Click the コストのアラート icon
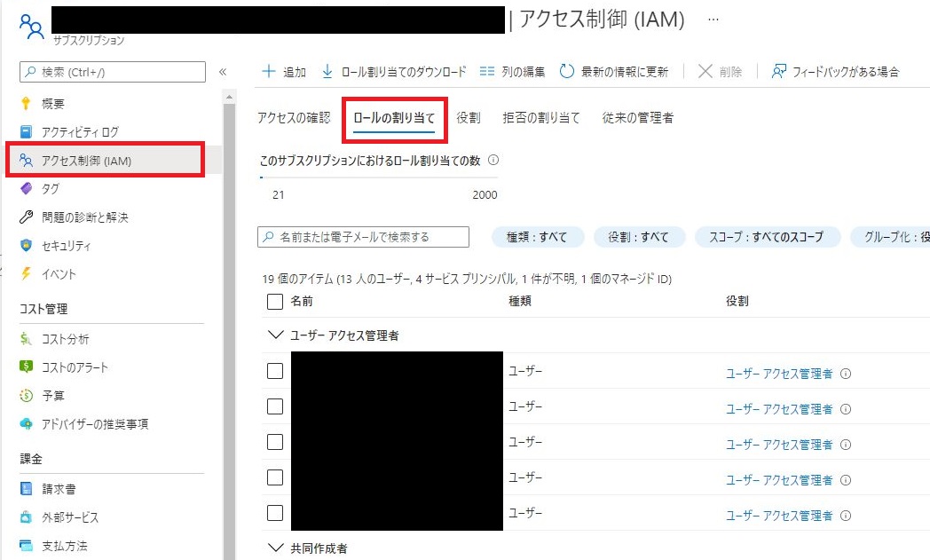This screenshot has width=930, height=560. click(x=26, y=367)
